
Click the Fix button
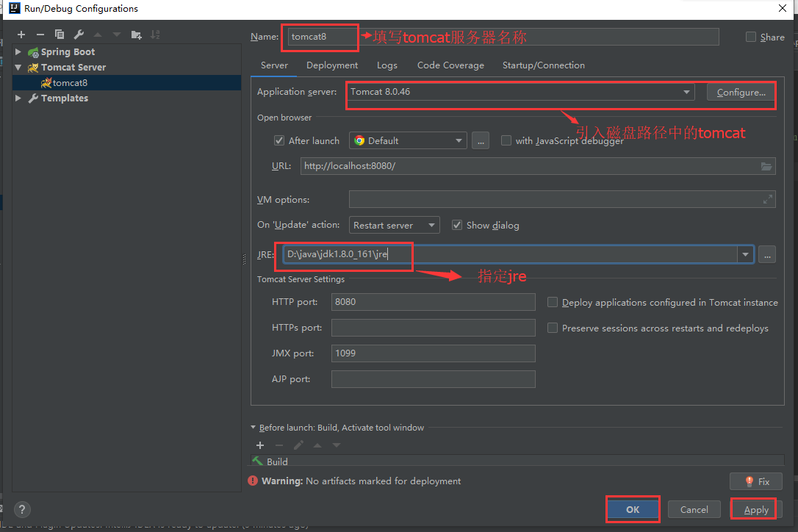coord(756,481)
